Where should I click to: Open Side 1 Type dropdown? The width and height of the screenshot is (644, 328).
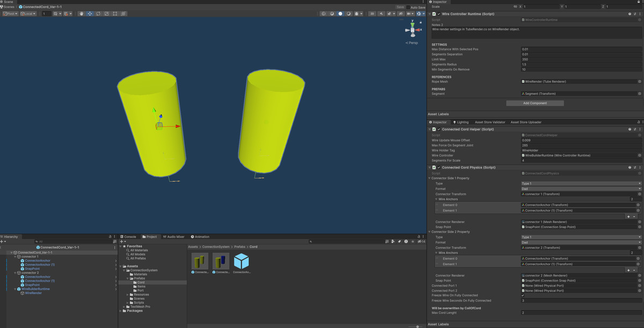coord(581,183)
